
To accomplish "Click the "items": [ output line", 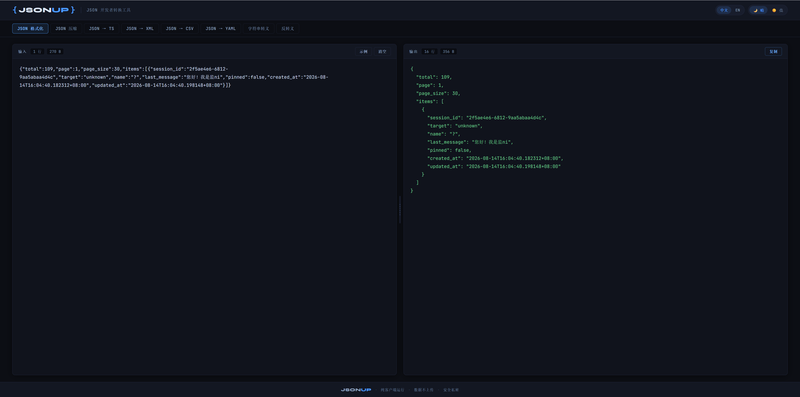I will 430,102.
